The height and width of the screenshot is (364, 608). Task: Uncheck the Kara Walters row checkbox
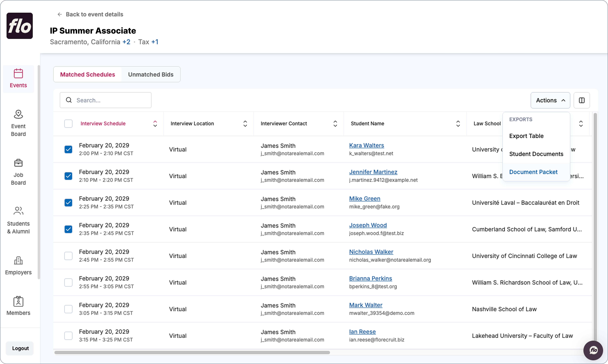(x=68, y=149)
